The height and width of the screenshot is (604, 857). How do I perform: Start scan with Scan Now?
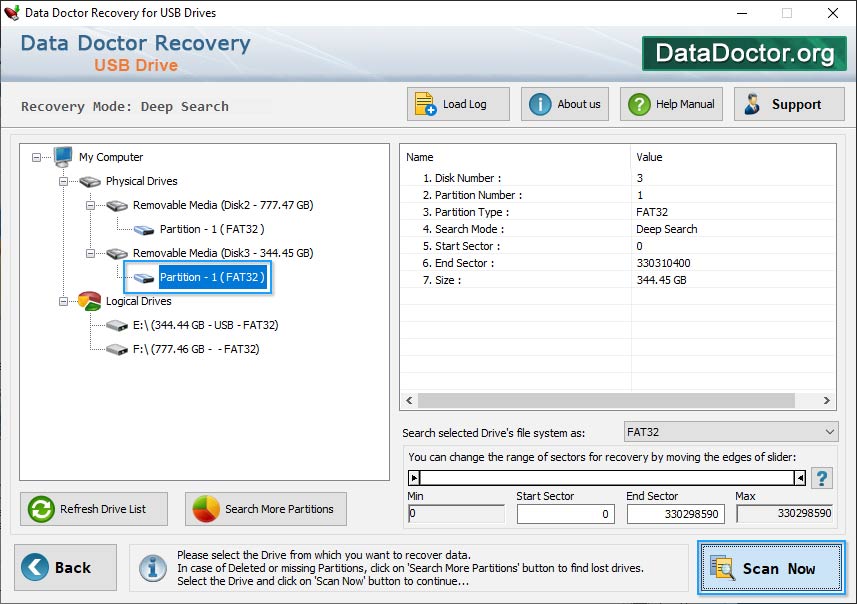[x=771, y=567]
